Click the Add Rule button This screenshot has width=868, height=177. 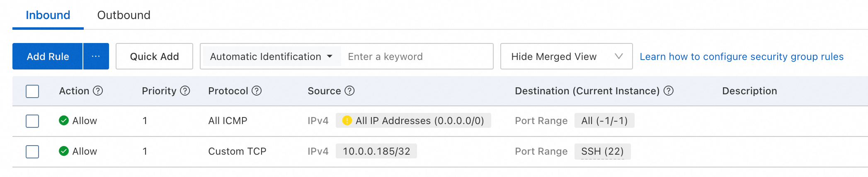[48, 57]
